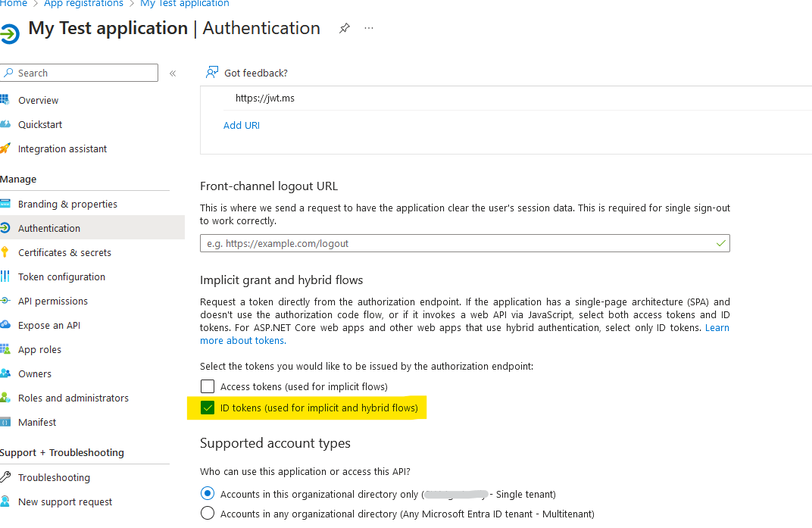Click the Front-channel logout URL heading

coord(269,186)
